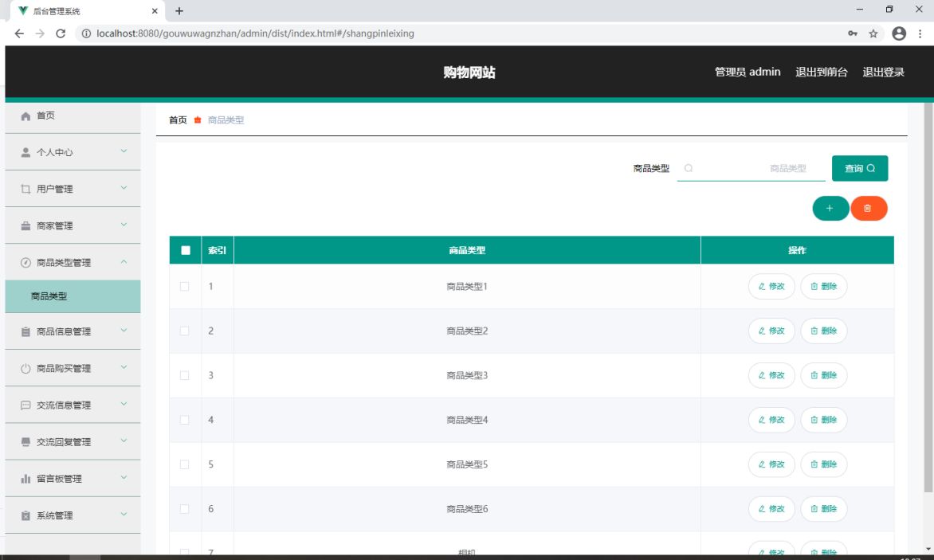Click the icon for 系统管理
This screenshot has width=934, height=560.
coord(26,515)
